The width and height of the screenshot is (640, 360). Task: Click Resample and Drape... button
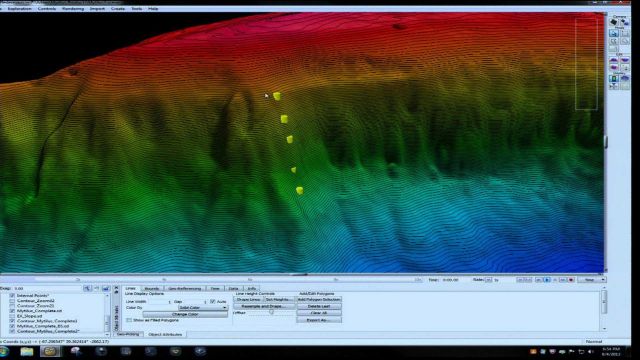263,306
